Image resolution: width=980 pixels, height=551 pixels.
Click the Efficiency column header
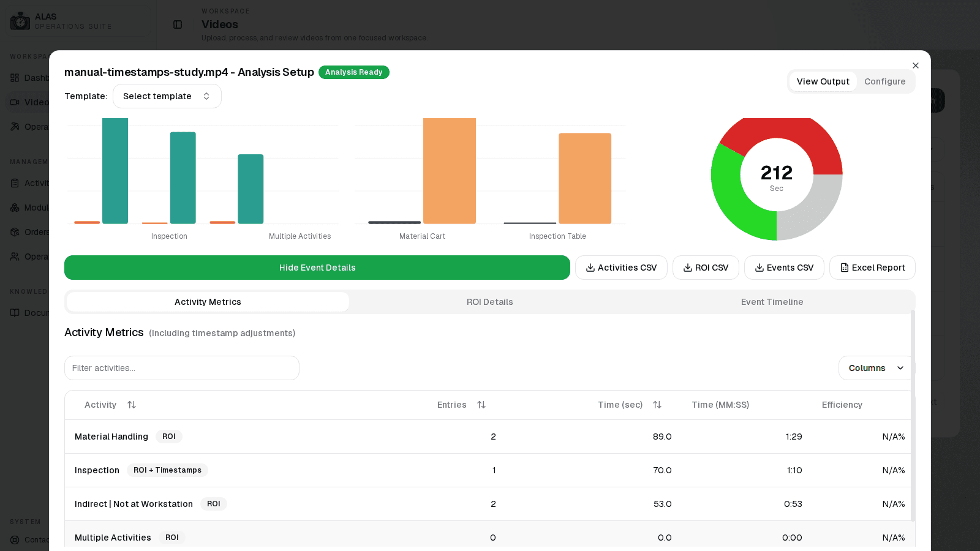(842, 405)
